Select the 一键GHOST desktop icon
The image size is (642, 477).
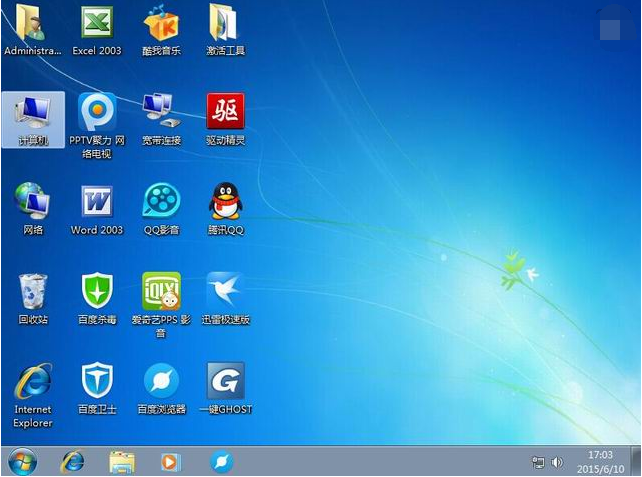coord(225,381)
